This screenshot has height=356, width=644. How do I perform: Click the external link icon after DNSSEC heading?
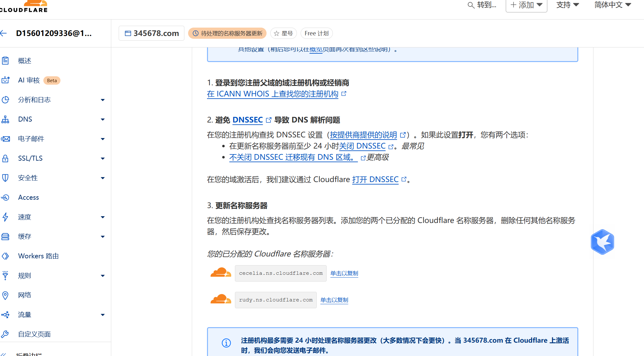(x=269, y=120)
